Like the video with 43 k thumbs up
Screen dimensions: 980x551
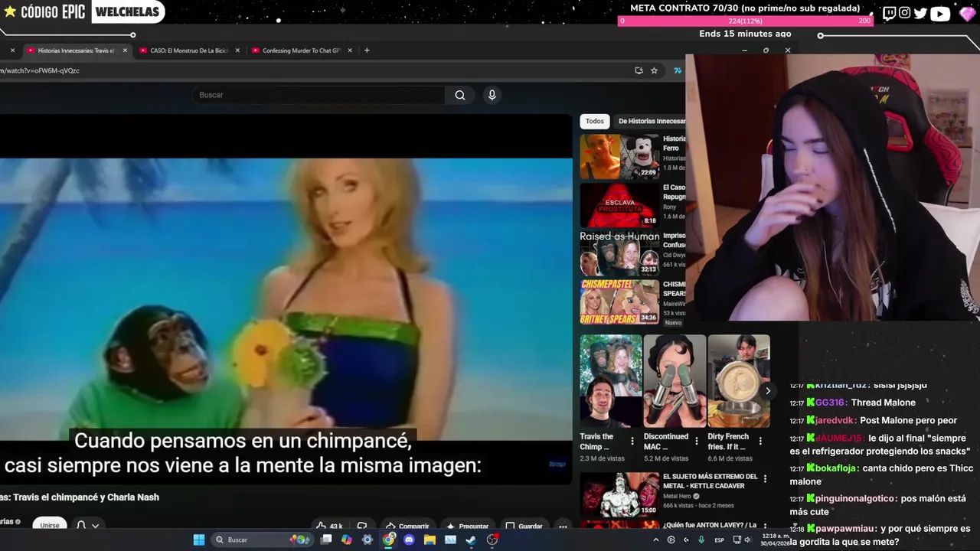[x=329, y=526]
